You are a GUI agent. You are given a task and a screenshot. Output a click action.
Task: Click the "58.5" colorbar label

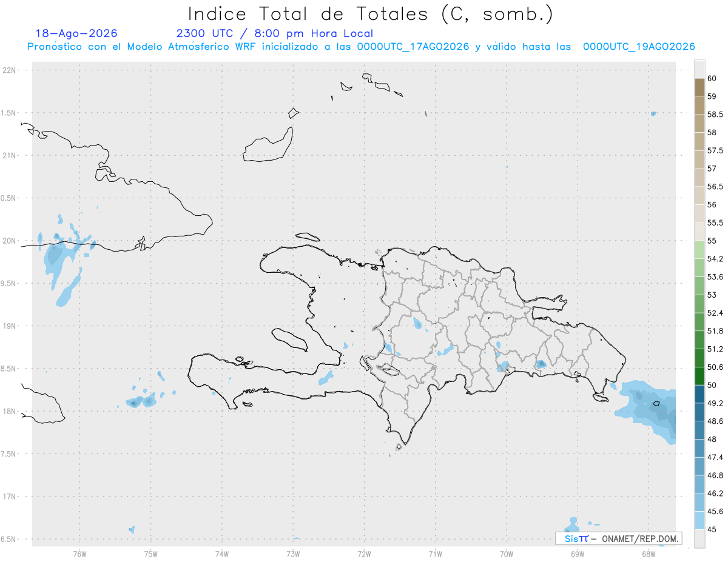pos(715,114)
